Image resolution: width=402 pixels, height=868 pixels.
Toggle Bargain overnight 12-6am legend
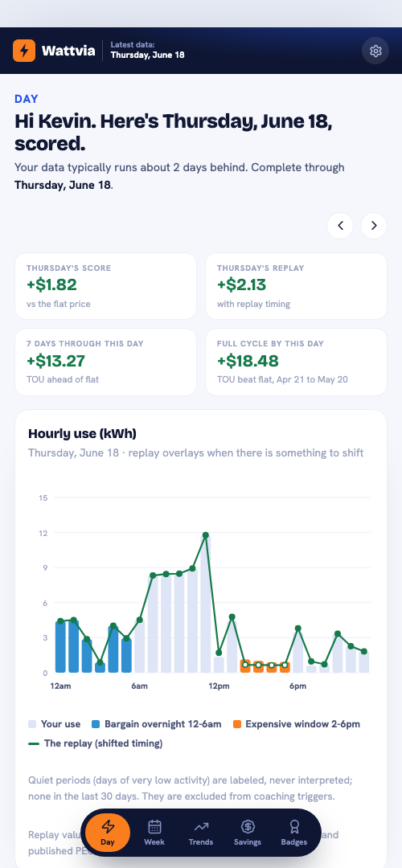(x=157, y=724)
